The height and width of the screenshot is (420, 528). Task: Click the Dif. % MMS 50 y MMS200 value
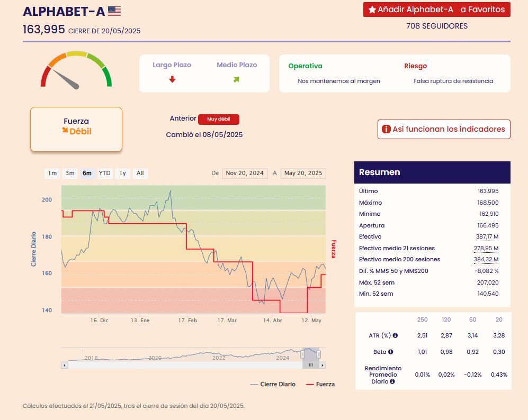pyautogui.click(x=486, y=271)
